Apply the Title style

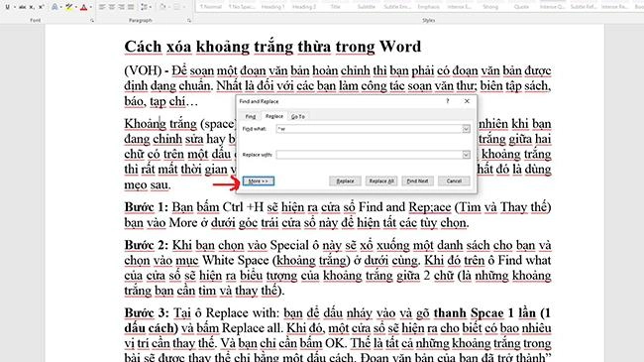[x=336, y=7]
